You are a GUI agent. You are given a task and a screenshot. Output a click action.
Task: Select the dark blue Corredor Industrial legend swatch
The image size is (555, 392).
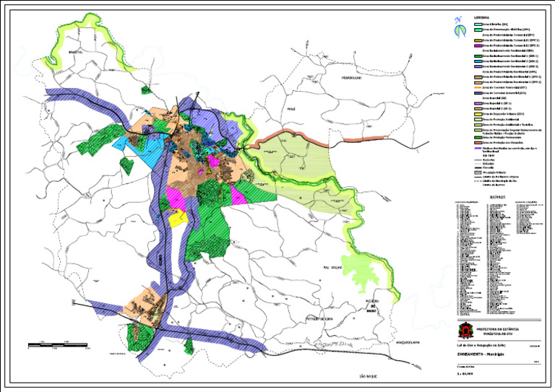[478, 93]
